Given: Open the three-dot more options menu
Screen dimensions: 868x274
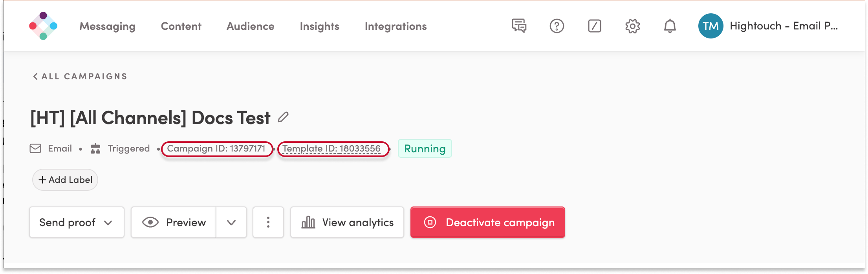Looking at the screenshot, I should [268, 222].
